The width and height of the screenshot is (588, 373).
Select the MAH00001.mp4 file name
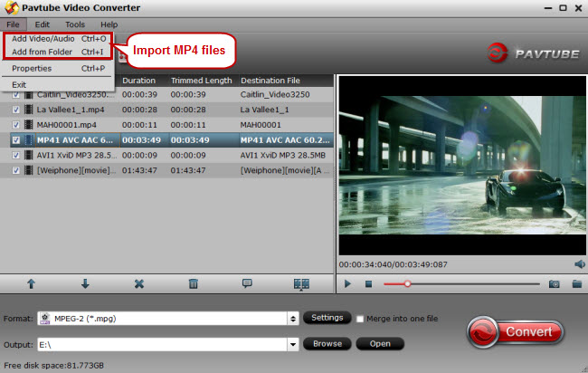coord(66,125)
